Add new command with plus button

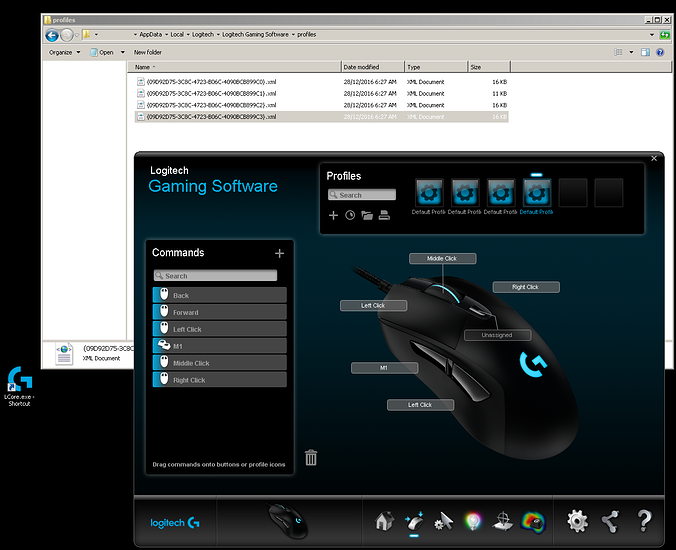[x=280, y=253]
